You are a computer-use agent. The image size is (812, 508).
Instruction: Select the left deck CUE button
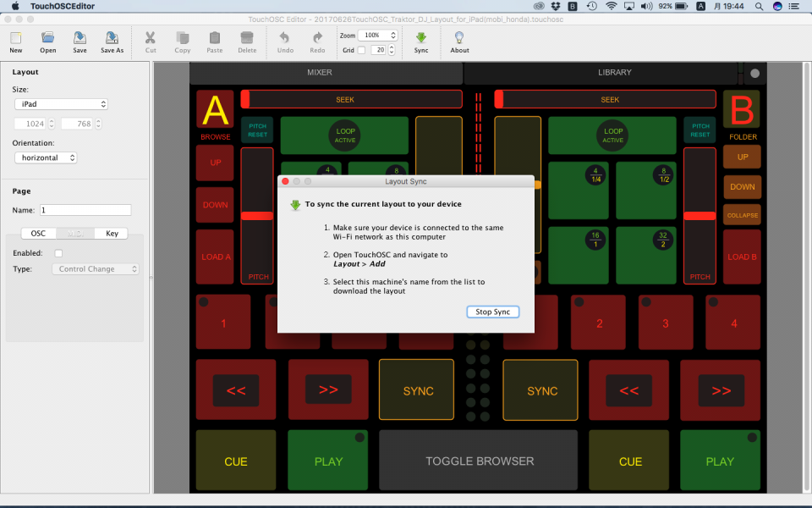point(236,461)
